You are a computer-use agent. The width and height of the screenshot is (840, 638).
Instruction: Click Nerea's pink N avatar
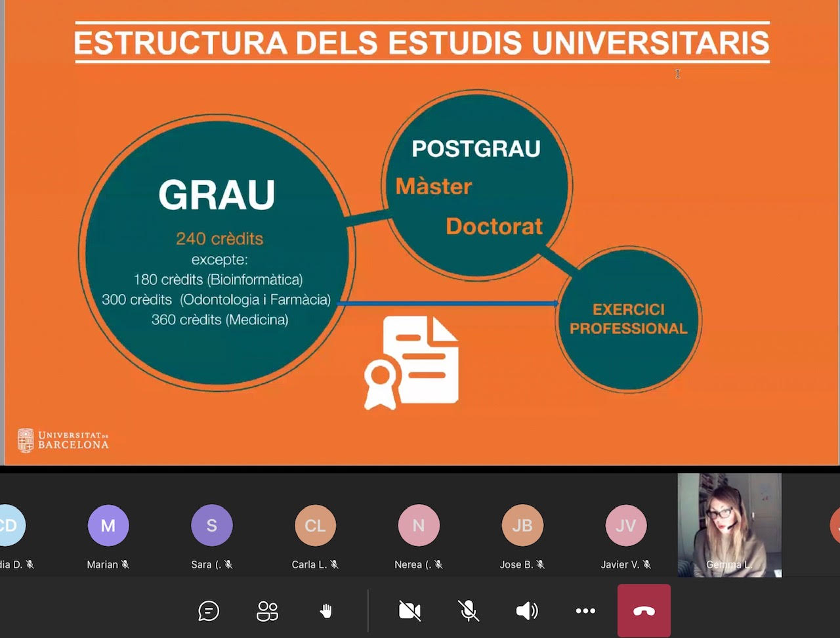[419, 526]
